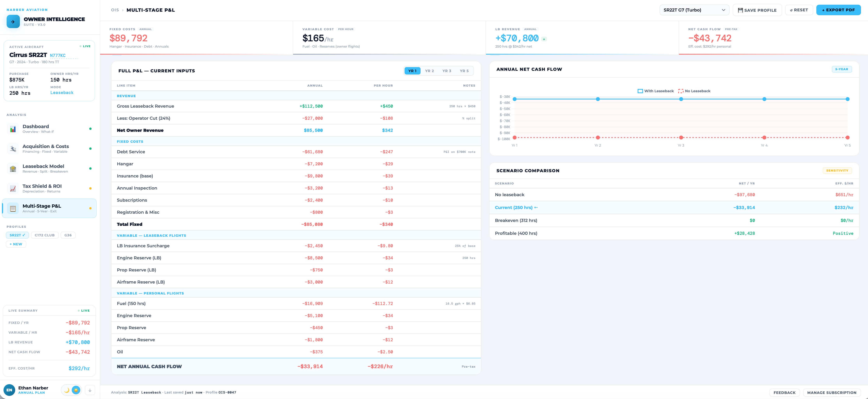Export the report as PDF
The width and height of the screenshot is (868, 399).
[838, 10]
